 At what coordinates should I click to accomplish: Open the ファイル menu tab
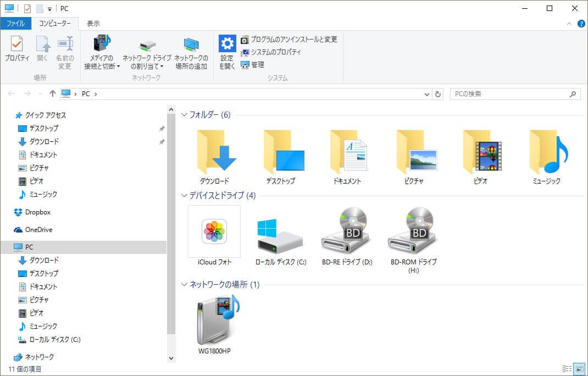15,24
